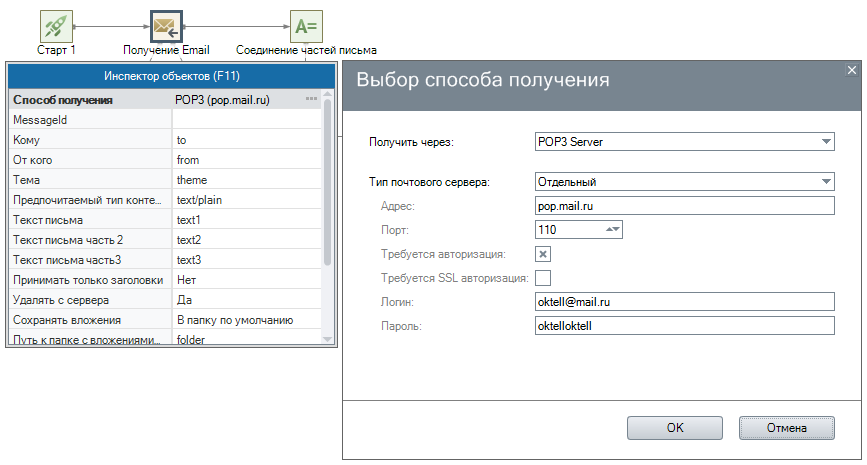
Task: Select the Соединение частей письма node icon
Action: (x=306, y=25)
